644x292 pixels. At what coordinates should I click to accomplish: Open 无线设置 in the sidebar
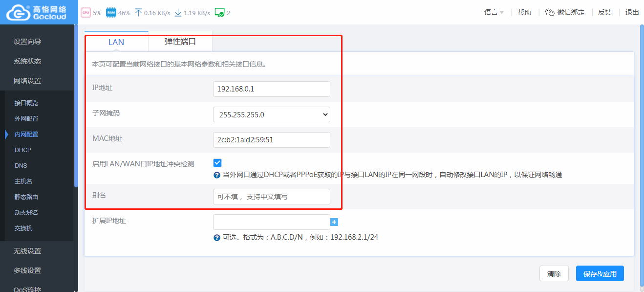pyautogui.click(x=27, y=251)
